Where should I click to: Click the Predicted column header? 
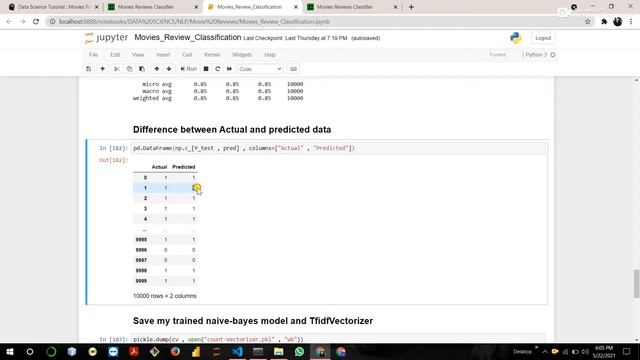184,167
